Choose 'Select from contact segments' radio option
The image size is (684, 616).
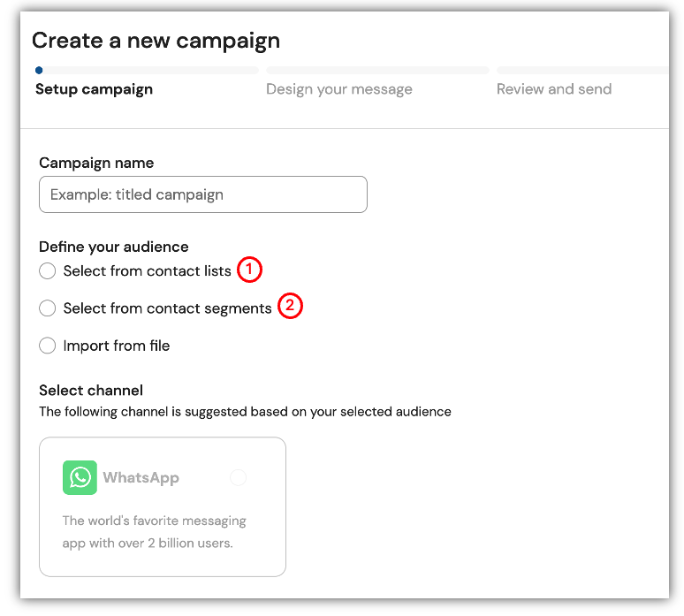pyautogui.click(x=47, y=308)
